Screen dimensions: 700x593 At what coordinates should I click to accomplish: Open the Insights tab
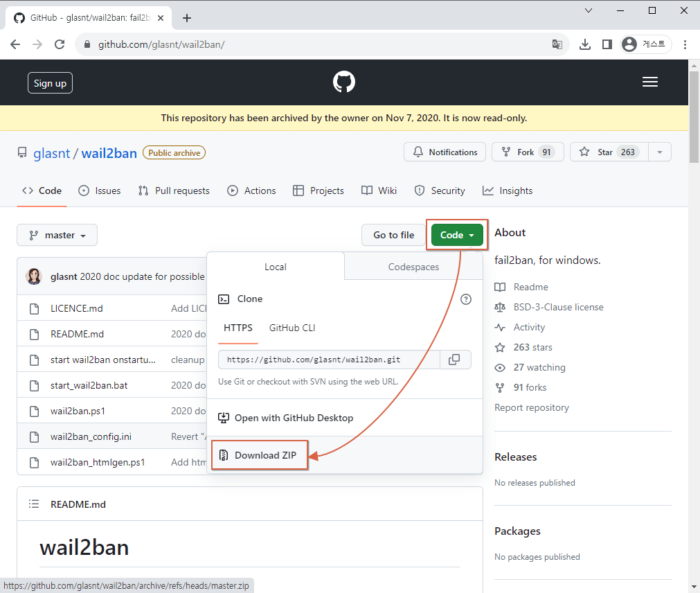tap(508, 191)
